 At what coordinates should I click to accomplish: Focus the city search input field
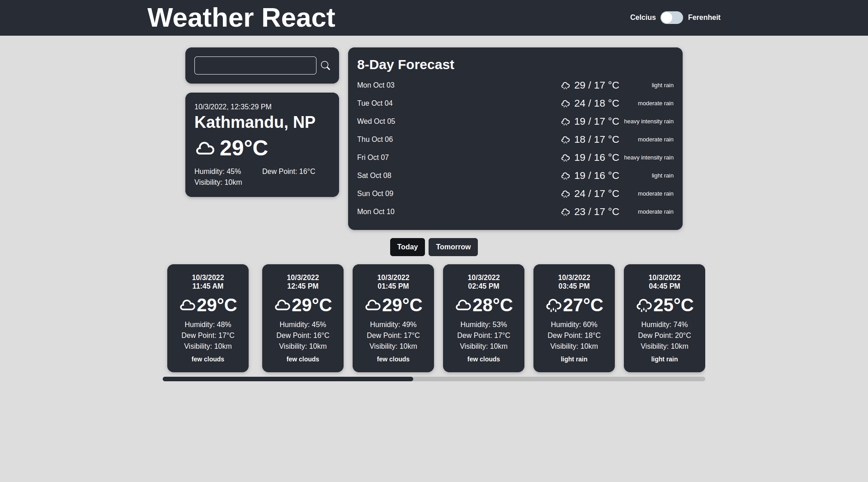pos(255,66)
